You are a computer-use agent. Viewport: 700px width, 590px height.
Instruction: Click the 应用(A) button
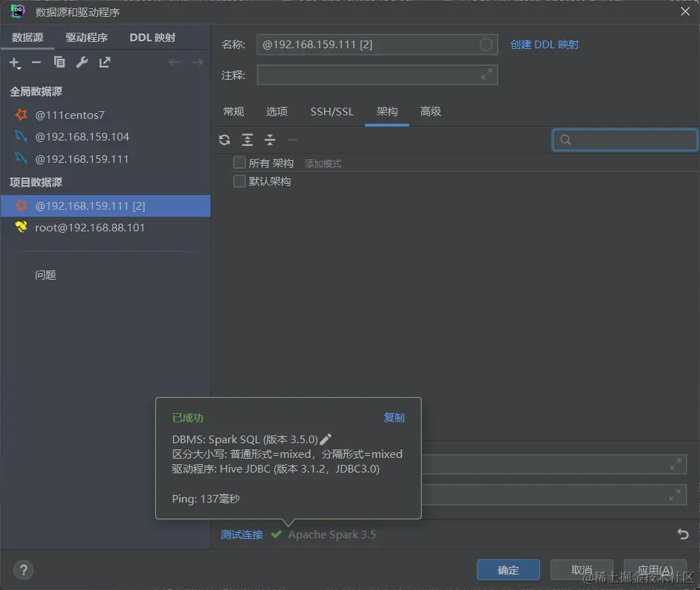point(655,570)
